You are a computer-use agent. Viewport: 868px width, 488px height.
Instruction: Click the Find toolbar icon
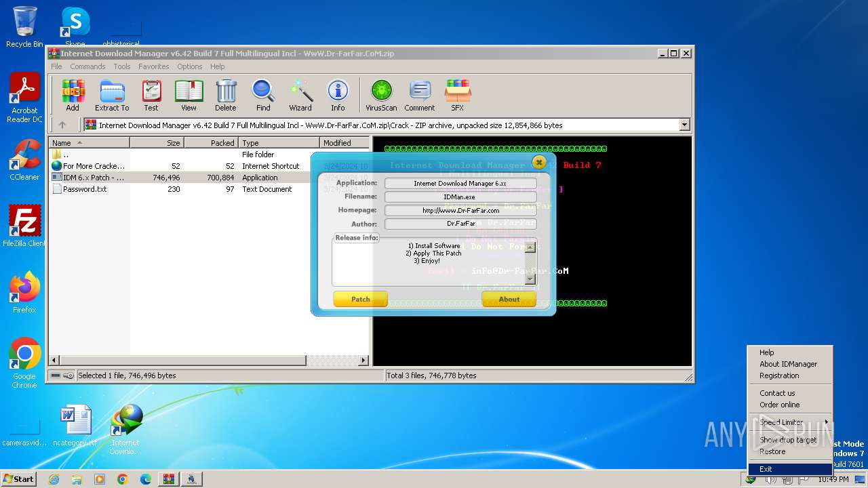point(263,96)
